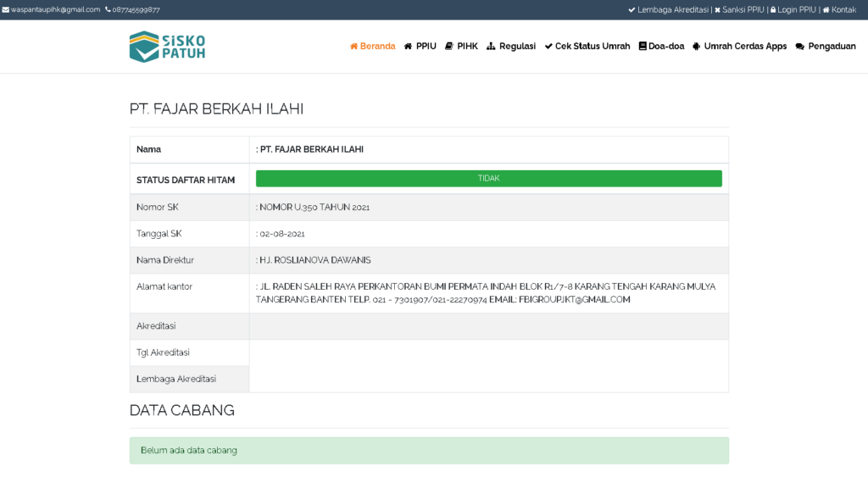This screenshot has width=868, height=483.
Task: Open Sanksi PPIU link in top bar
Action: (743, 10)
